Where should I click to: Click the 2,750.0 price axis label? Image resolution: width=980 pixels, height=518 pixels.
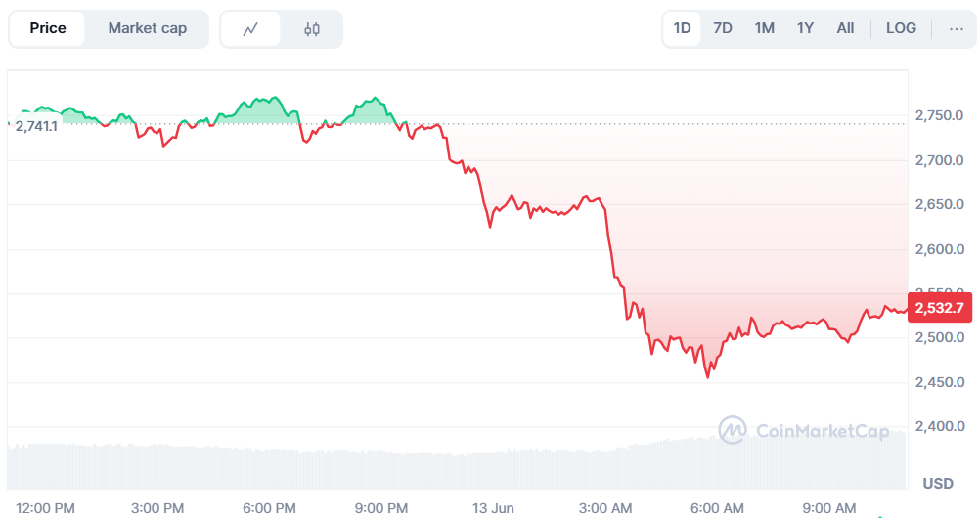pyautogui.click(x=939, y=116)
